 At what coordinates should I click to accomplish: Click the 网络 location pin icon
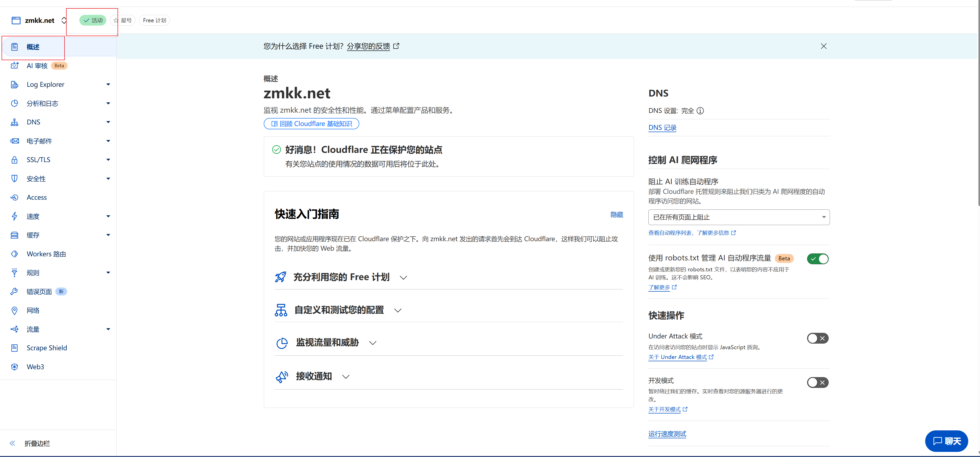pyautogui.click(x=14, y=310)
